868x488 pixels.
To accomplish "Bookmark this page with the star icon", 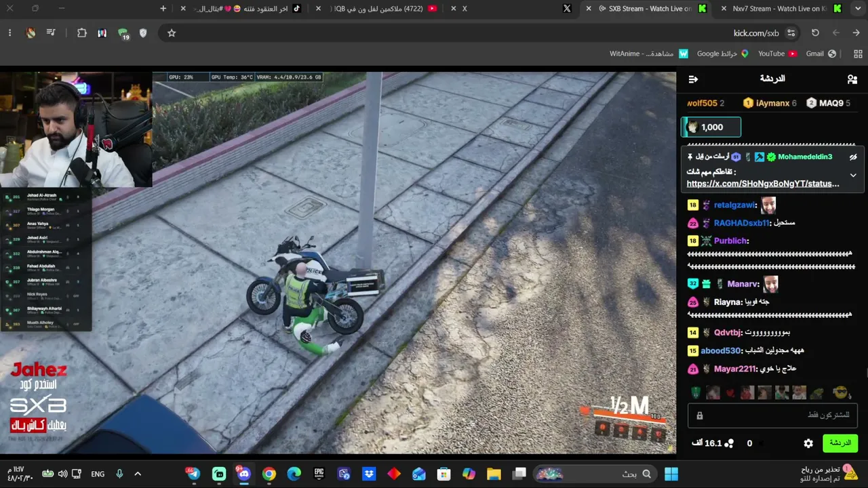I will [x=172, y=33].
